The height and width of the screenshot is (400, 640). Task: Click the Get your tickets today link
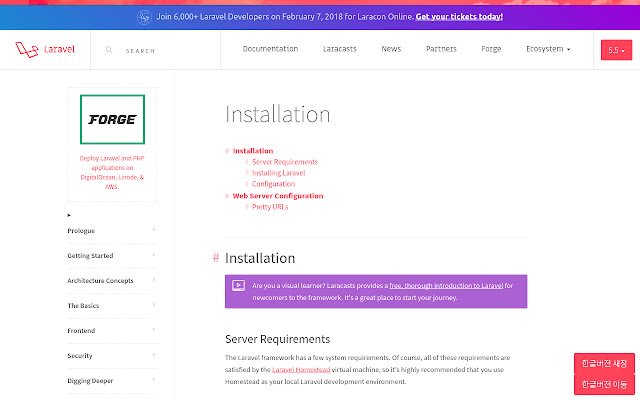tap(445, 16)
